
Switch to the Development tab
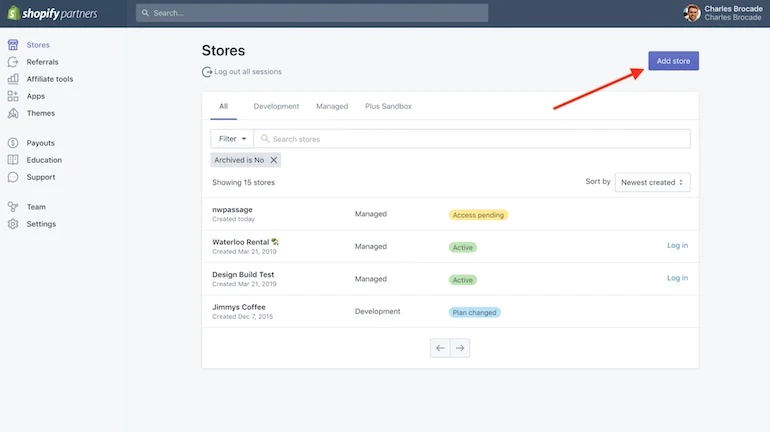point(276,106)
